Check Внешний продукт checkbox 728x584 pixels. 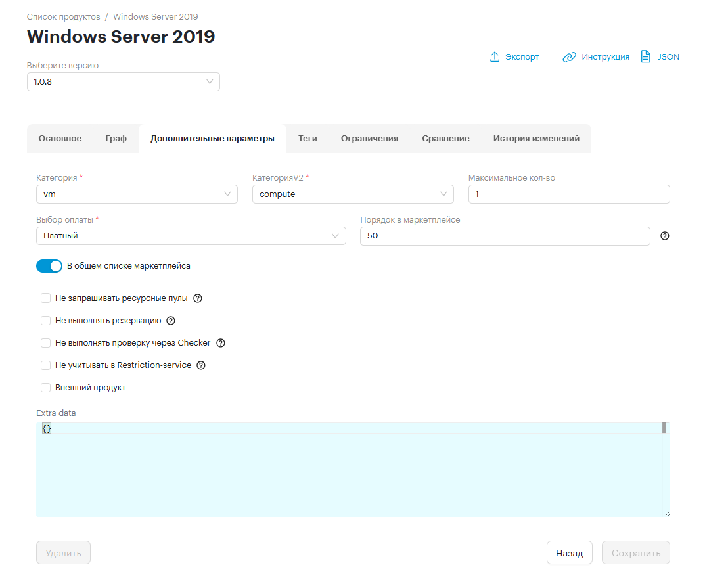pyautogui.click(x=45, y=387)
